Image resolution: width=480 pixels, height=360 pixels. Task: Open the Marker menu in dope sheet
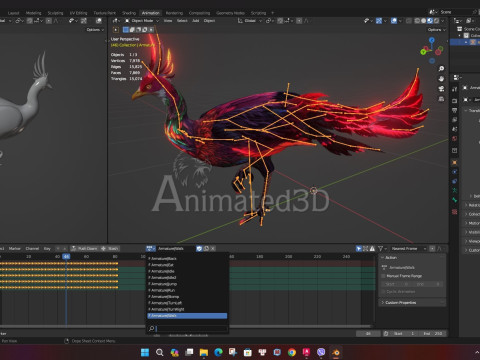pyautogui.click(x=15, y=249)
